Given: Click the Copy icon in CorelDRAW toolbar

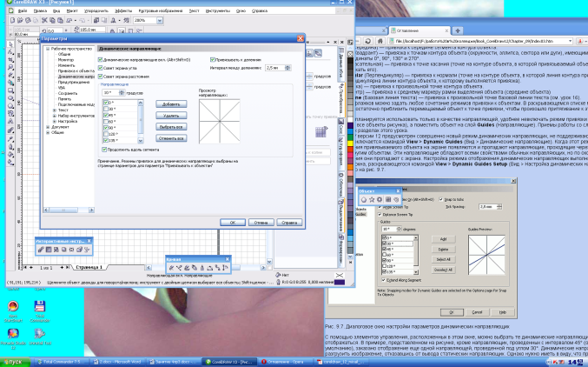Looking at the screenshot, I should [x=52, y=20].
